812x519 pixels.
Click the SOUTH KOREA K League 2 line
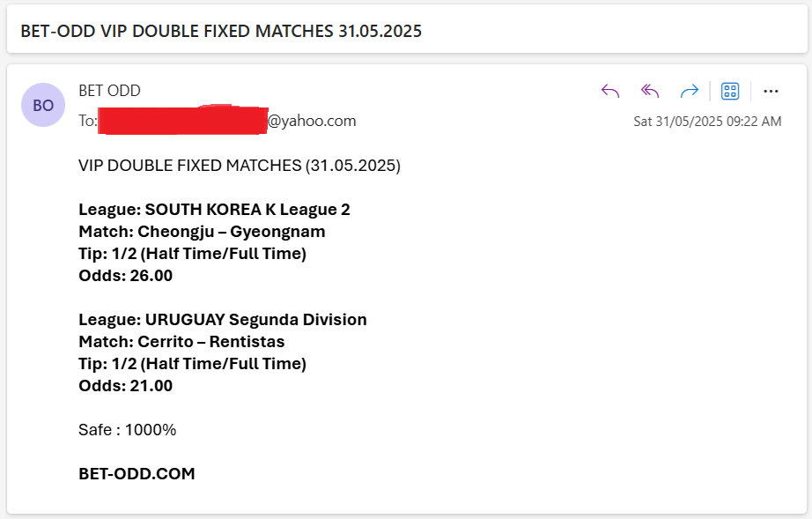(214, 209)
